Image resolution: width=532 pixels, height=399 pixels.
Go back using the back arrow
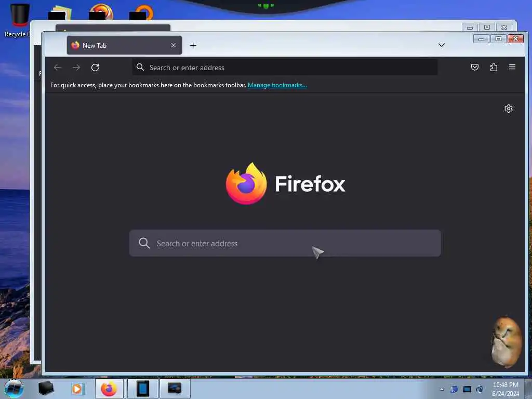pyautogui.click(x=58, y=68)
